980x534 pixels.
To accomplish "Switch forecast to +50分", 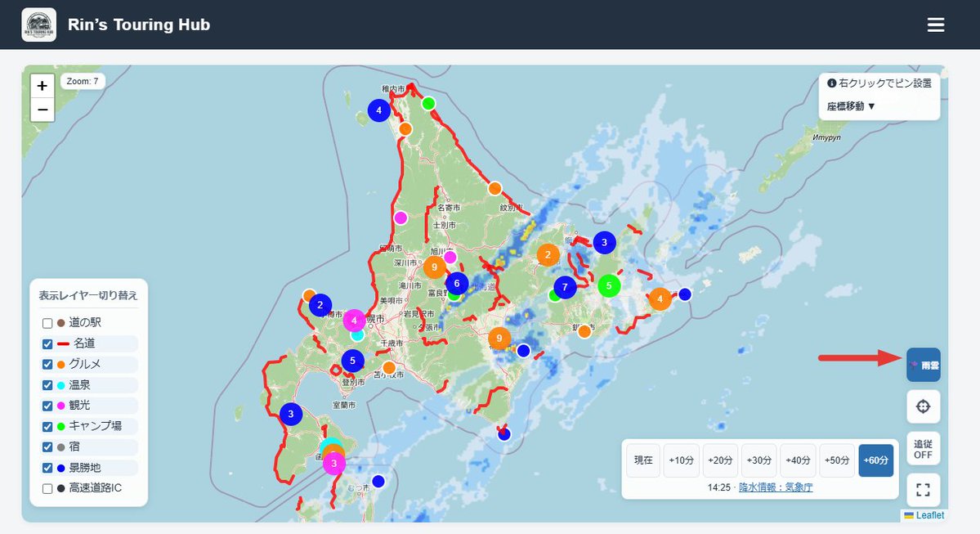I will coord(837,460).
